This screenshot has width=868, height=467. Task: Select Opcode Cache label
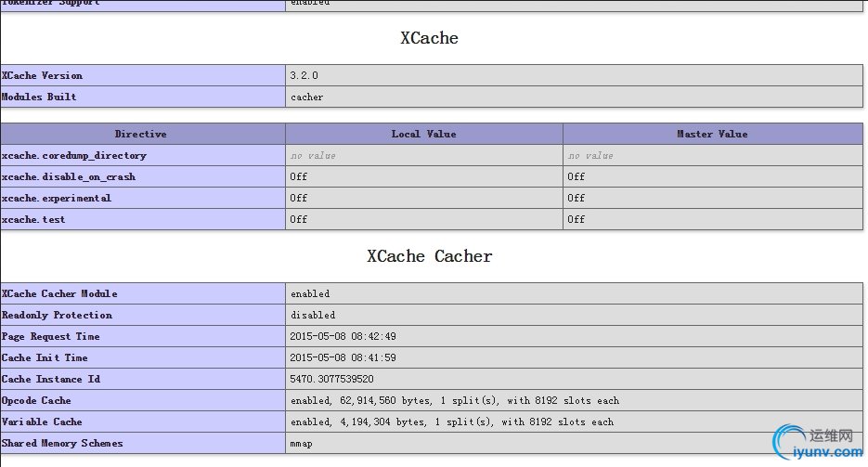click(36, 400)
